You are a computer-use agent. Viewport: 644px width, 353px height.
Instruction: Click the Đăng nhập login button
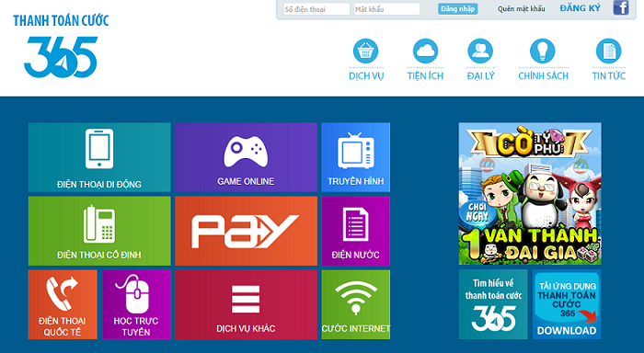click(x=457, y=9)
